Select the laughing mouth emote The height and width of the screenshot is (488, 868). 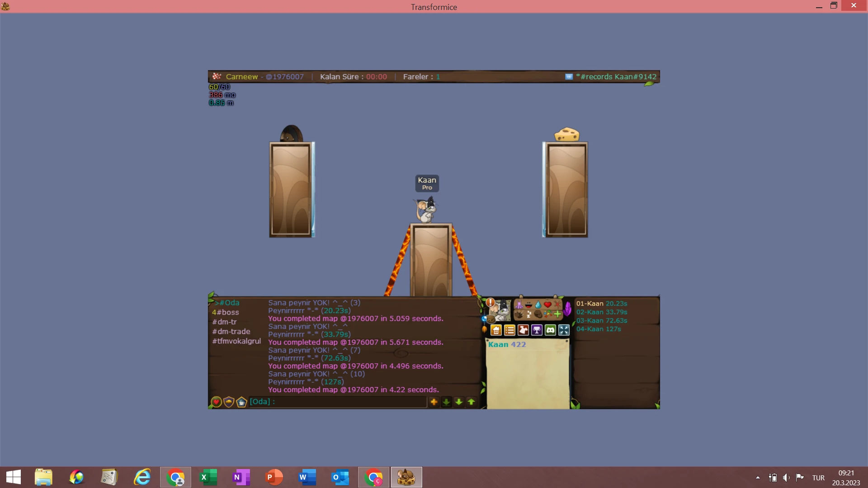[528, 305]
